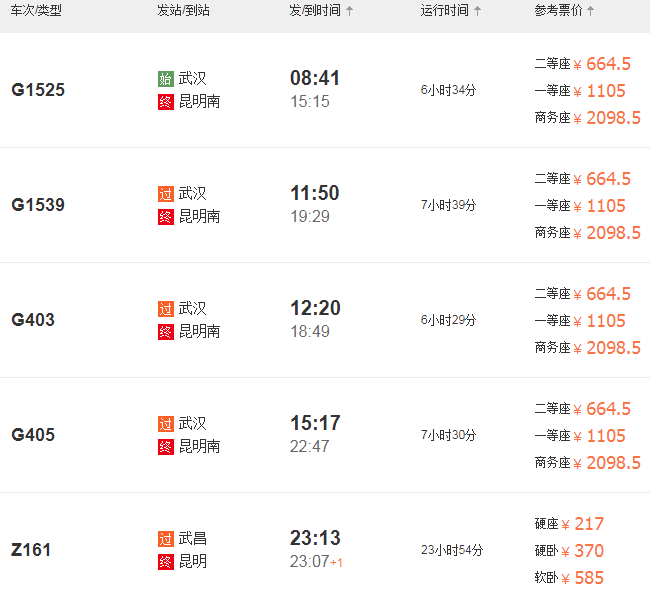
Task: Click the 发站/到站 column header
Action: pyautogui.click(x=183, y=11)
